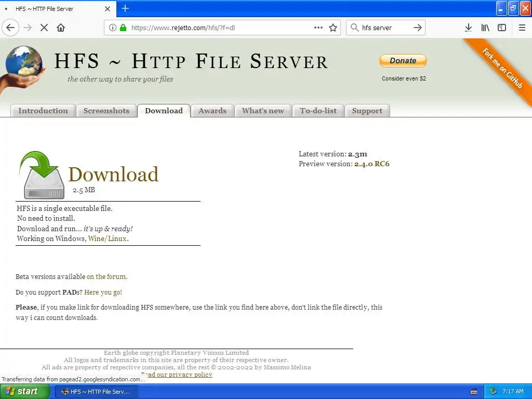Open the Awards tab
The width and height of the screenshot is (532, 399).
(x=212, y=111)
